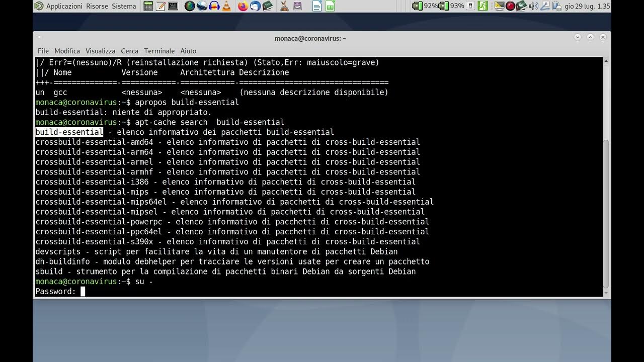Open the Visualizza menu
This screenshot has width=644, height=362.
100,51
